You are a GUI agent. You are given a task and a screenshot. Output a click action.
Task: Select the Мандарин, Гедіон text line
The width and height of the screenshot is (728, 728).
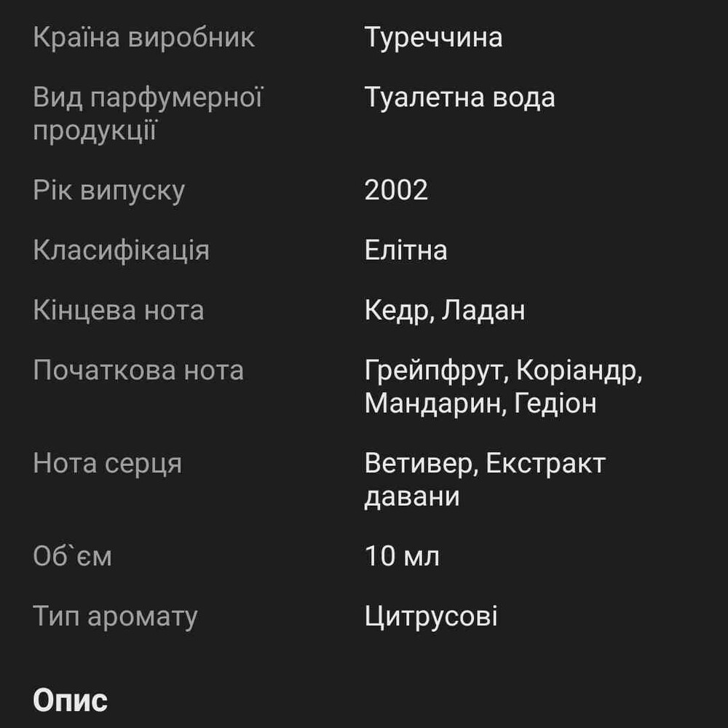(x=480, y=403)
